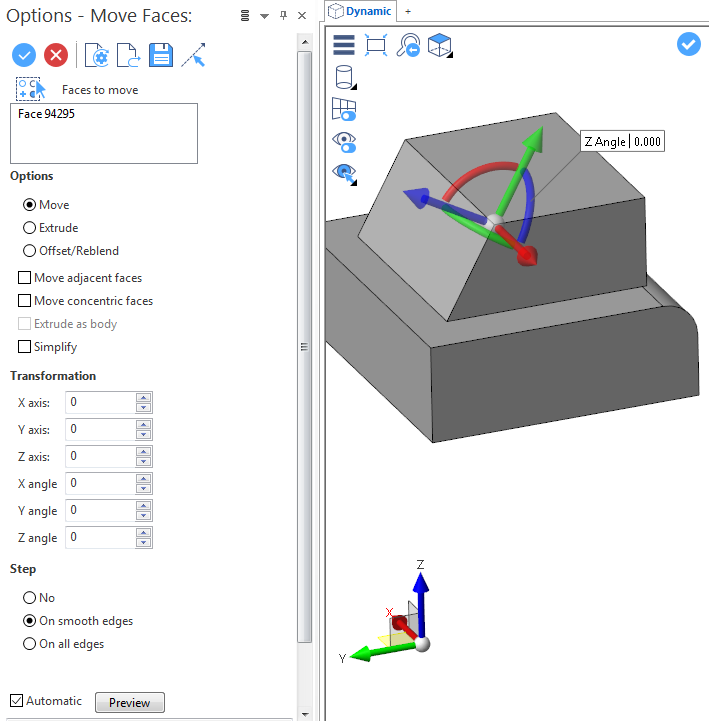
Task: Toggle the eye visibility switch icon
Action: point(344,142)
